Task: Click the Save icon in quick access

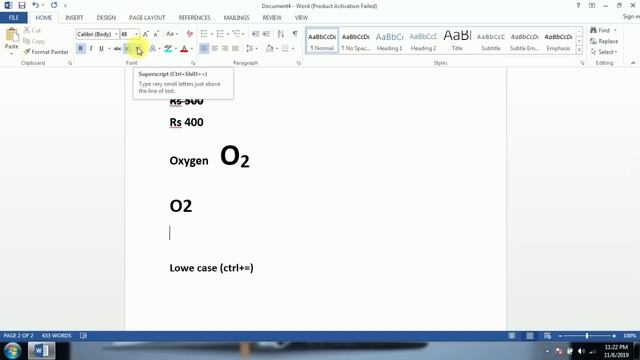Action: click(22, 5)
